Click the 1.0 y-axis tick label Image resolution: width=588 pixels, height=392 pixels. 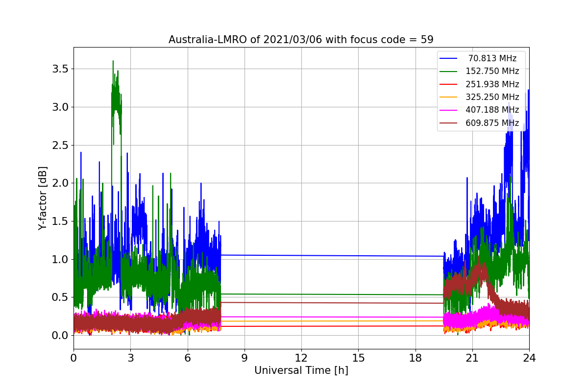(x=60, y=259)
